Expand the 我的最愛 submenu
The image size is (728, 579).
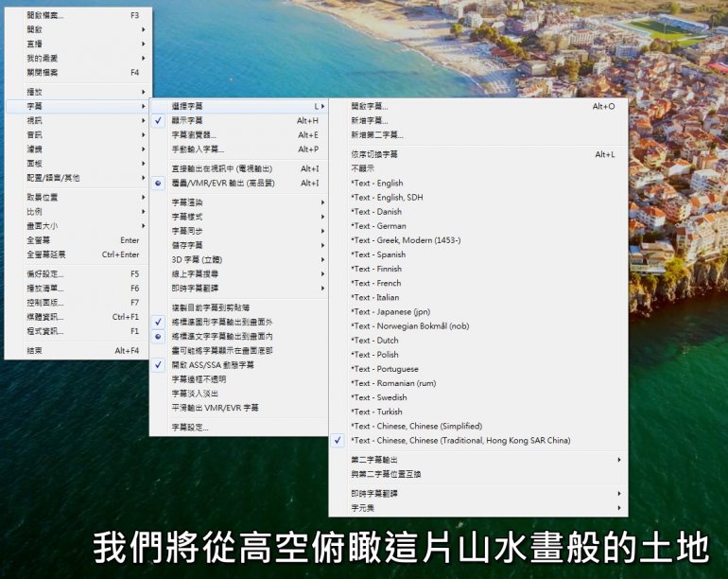click(78, 58)
